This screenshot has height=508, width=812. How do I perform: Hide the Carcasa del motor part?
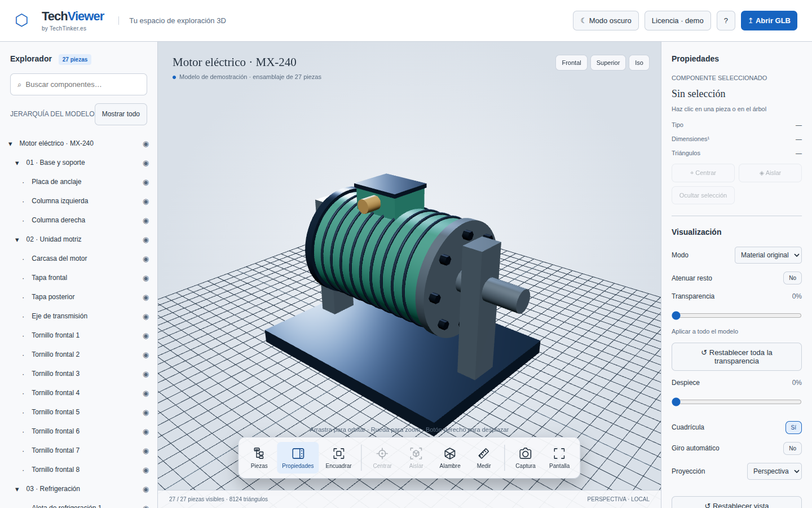click(145, 259)
